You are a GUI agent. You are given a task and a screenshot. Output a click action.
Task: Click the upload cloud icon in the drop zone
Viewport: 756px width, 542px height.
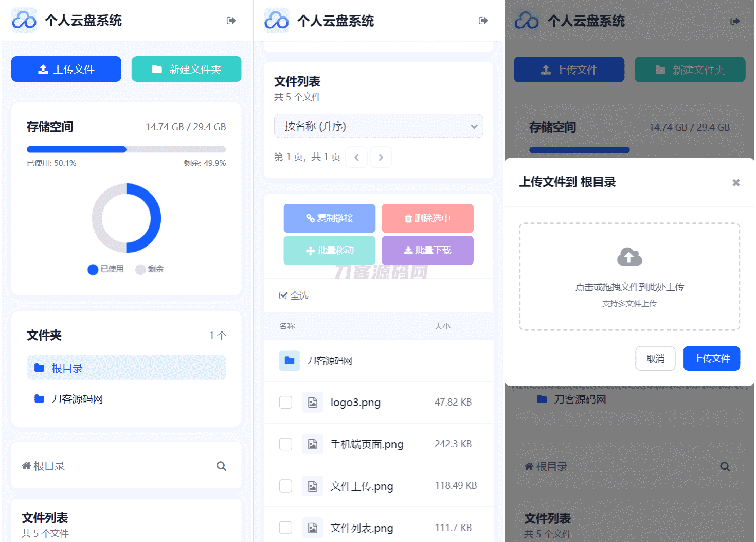[x=629, y=256]
